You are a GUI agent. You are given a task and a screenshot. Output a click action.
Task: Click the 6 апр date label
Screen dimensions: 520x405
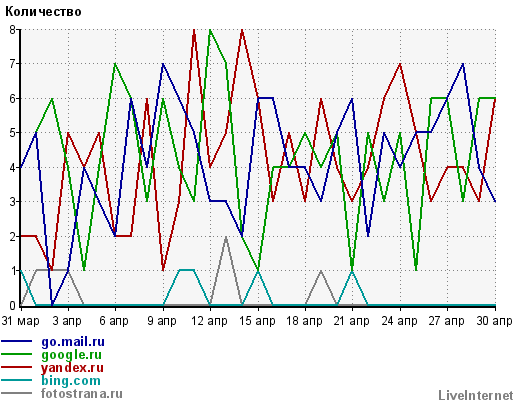[x=114, y=321]
